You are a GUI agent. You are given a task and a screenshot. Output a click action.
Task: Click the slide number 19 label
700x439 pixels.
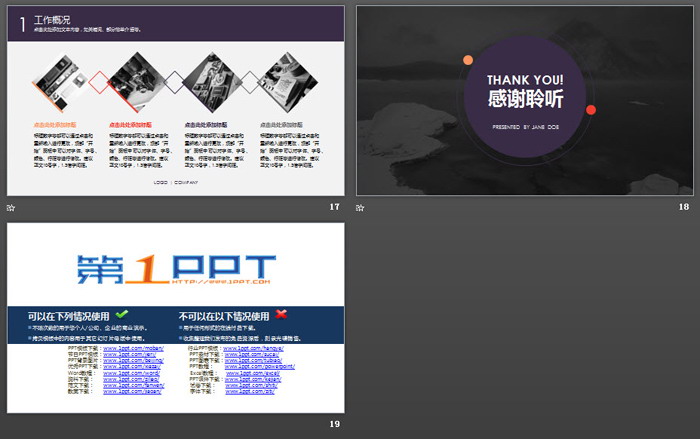coord(334,424)
